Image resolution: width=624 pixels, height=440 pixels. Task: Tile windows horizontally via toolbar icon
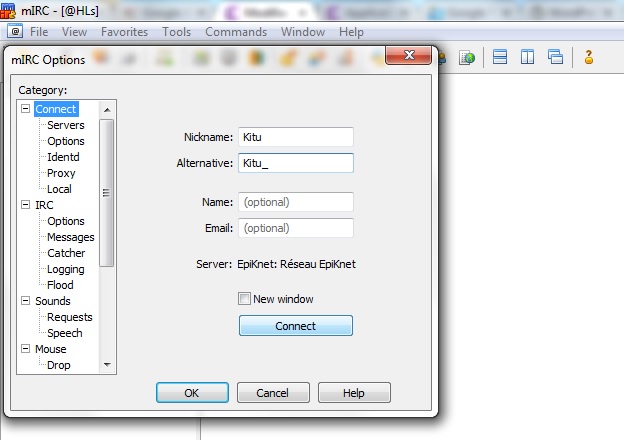500,57
